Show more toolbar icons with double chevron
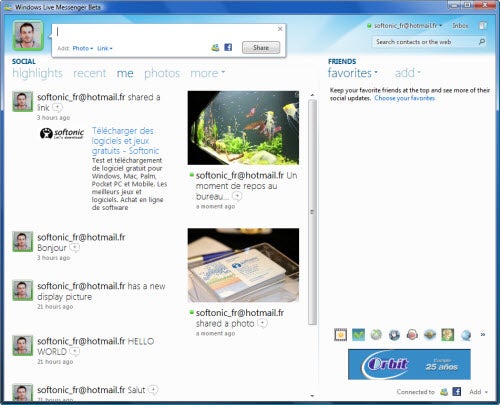Screen dimensions: 500x405 483,334
